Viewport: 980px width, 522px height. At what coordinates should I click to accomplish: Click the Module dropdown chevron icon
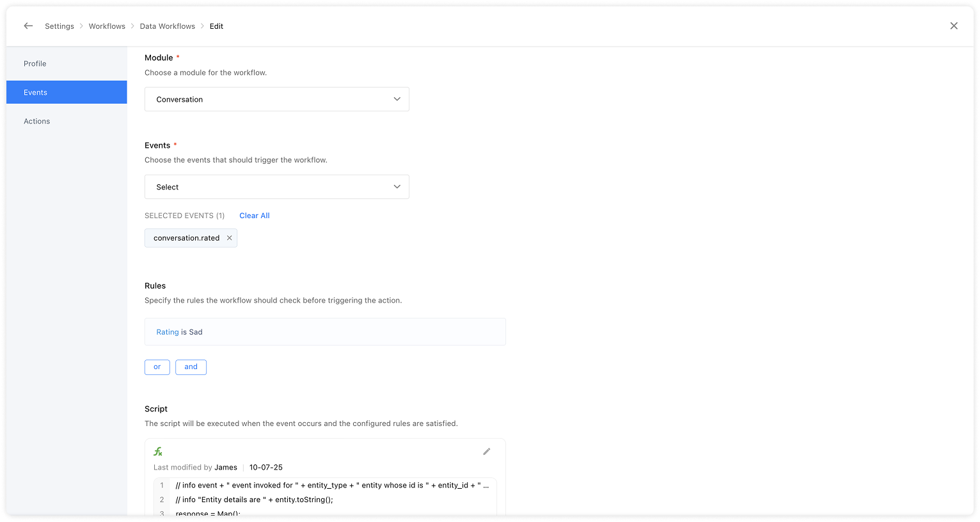point(398,99)
